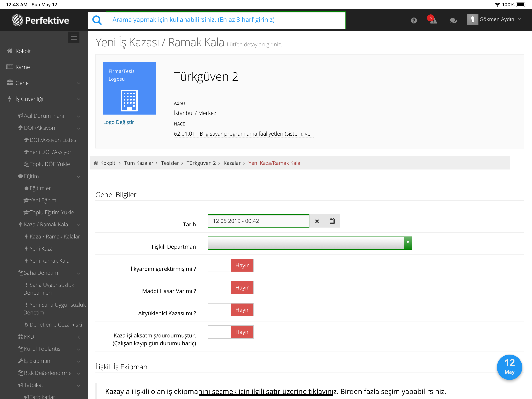Open Toplu Eğitim Yükle menu item
This screenshot has width=532, height=399.
tap(49, 212)
